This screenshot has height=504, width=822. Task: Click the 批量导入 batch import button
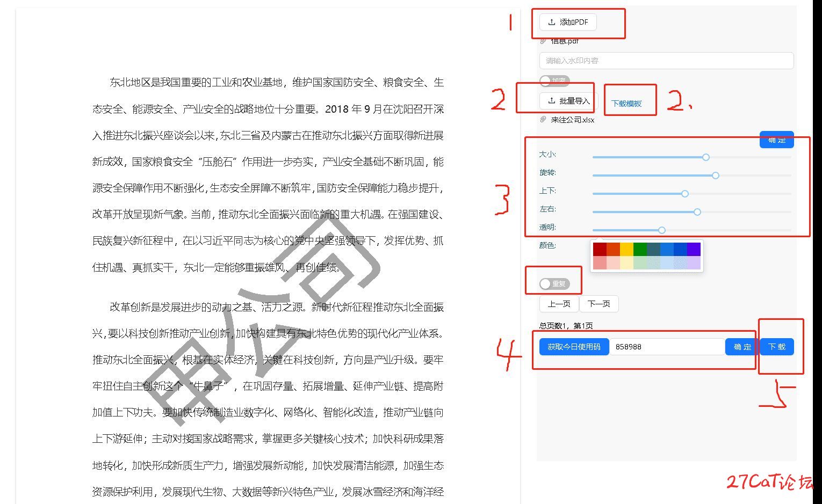(568, 101)
